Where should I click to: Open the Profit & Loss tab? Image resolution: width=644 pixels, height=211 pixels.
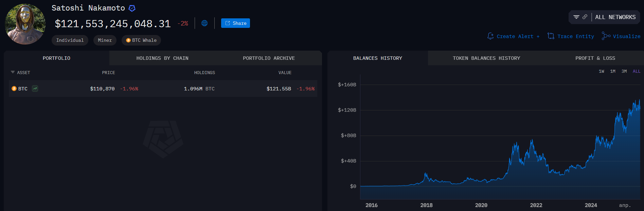tap(595, 58)
